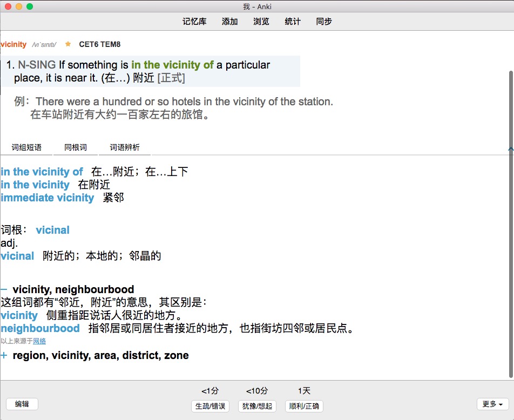
Task: Follow the 网络 source link
Action: 39,341
